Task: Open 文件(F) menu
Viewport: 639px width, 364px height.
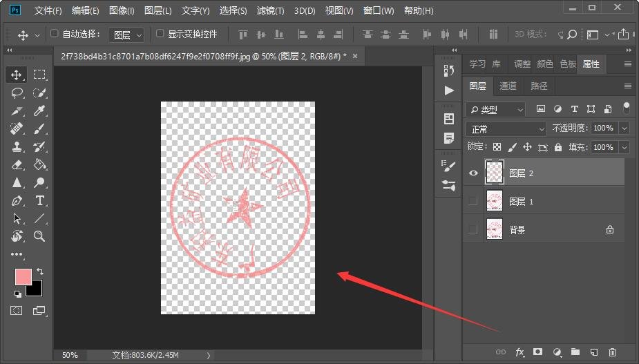Action: click(x=48, y=10)
